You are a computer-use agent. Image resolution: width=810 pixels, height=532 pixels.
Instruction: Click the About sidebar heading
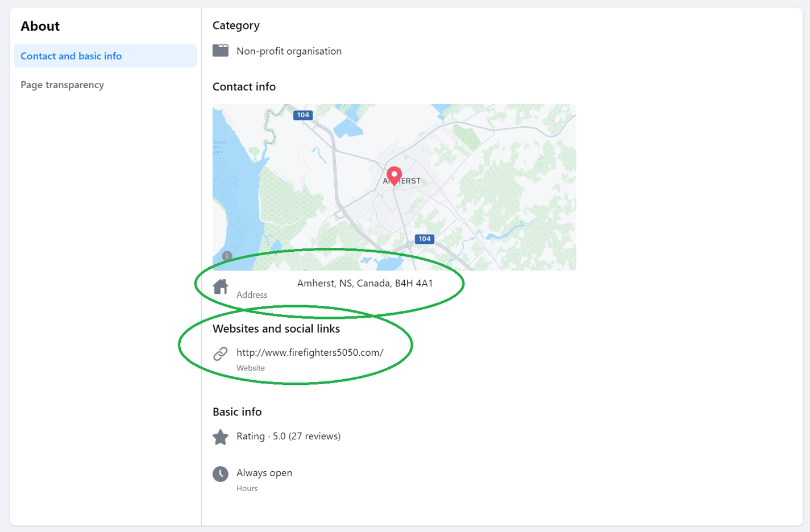pyautogui.click(x=40, y=26)
